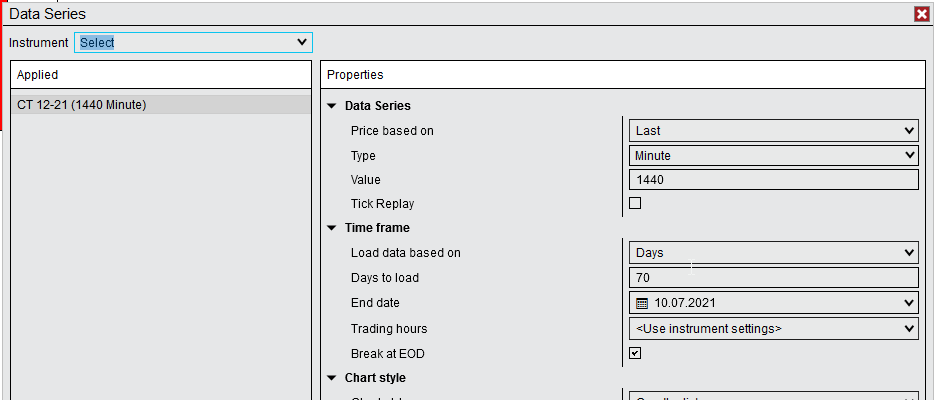Open the Instrument Select dropdown
This screenshot has height=400, width=934.
pos(193,42)
